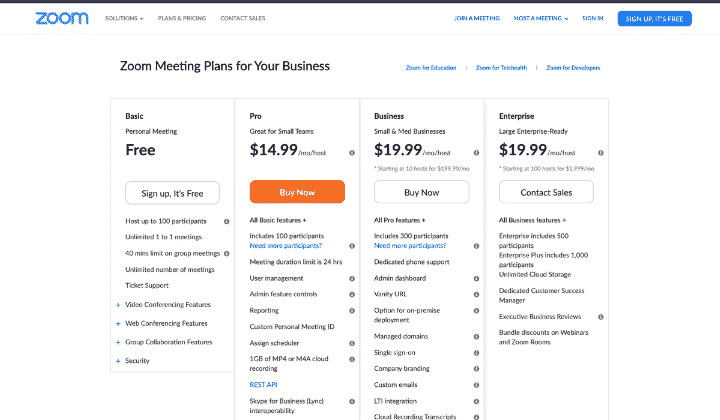Open Contact Sales in the top navigation
This screenshot has width=720, height=420.
coord(243,18)
